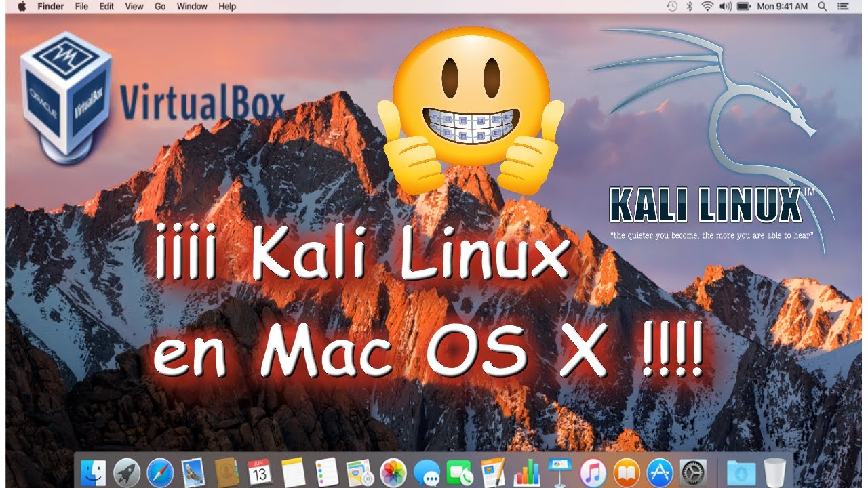This screenshot has height=488, width=868.
Task: Open Photos colorful flower icon
Action: click(393, 472)
